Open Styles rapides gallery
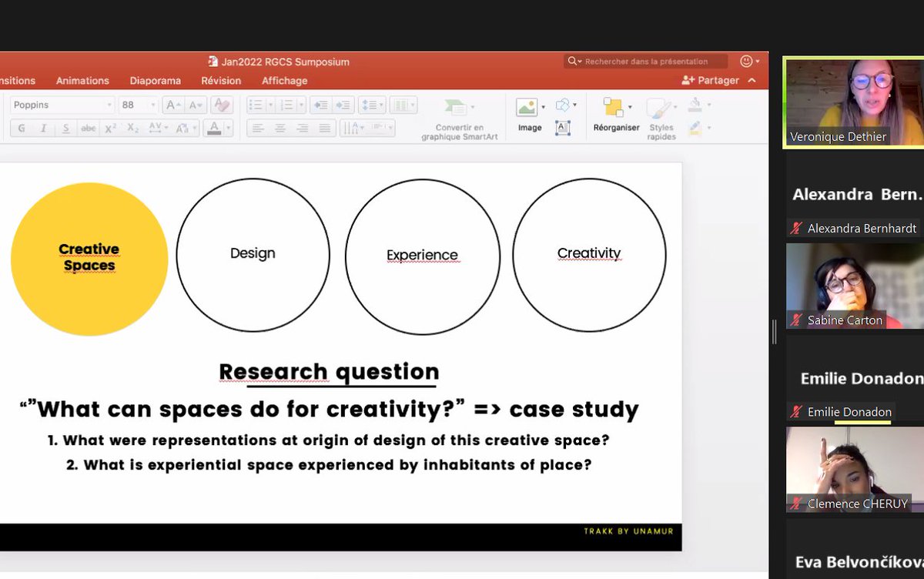 pyautogui.click(x=661, y=119)
